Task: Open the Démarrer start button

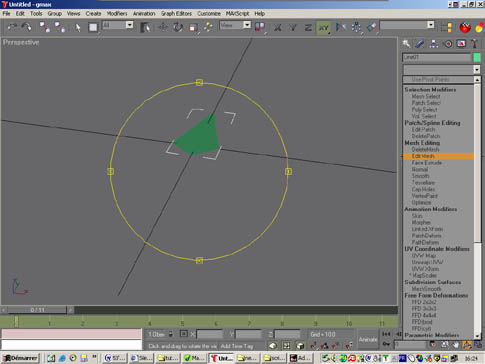Action: (20, 358)
